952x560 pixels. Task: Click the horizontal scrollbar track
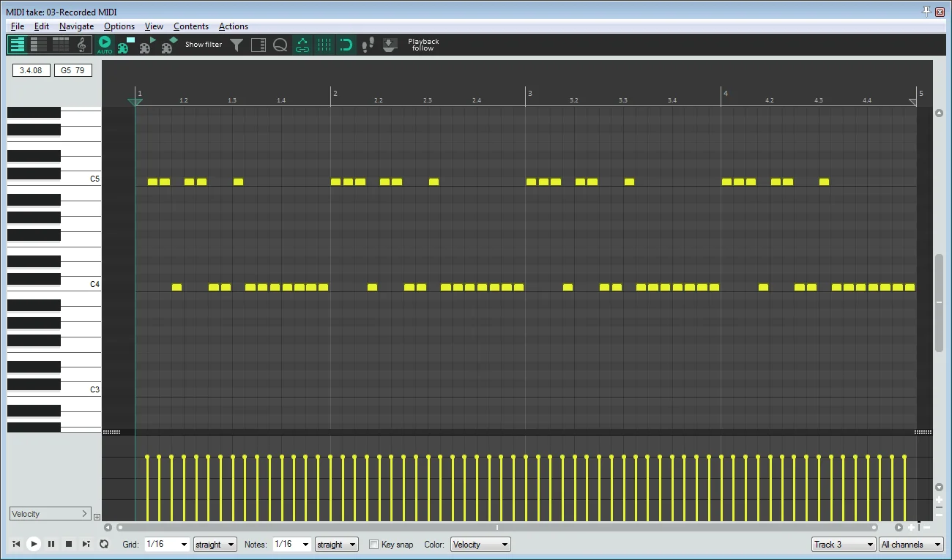point(497,527)
